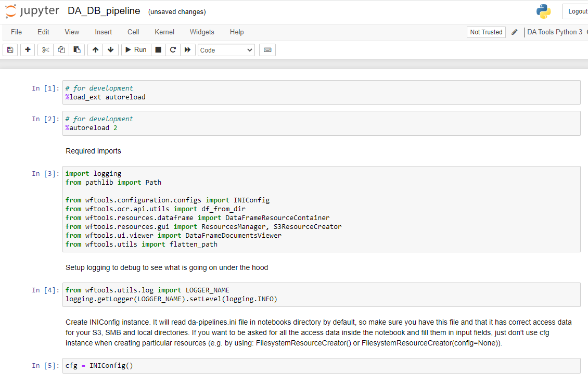
Task: Open the File menu
Action: click(x=16, y=32)
